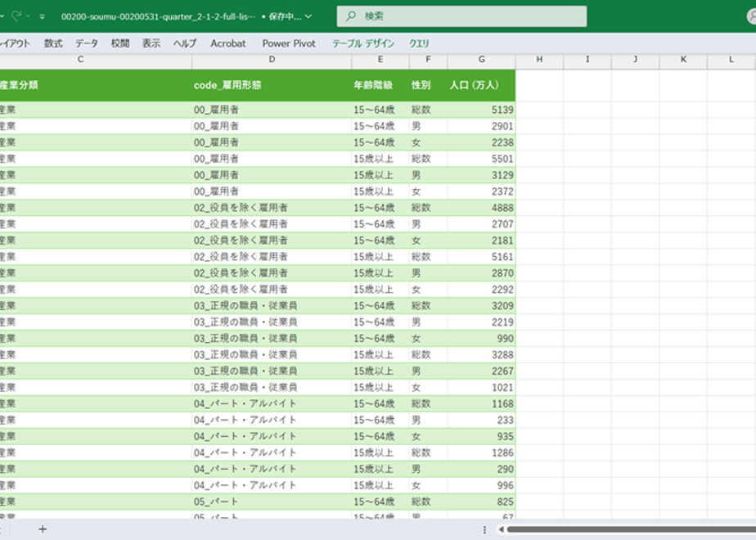Click 00_雇用者 in the 5139 row
Viewport: 756px width, 540px height.
click(x=217, y=110)
